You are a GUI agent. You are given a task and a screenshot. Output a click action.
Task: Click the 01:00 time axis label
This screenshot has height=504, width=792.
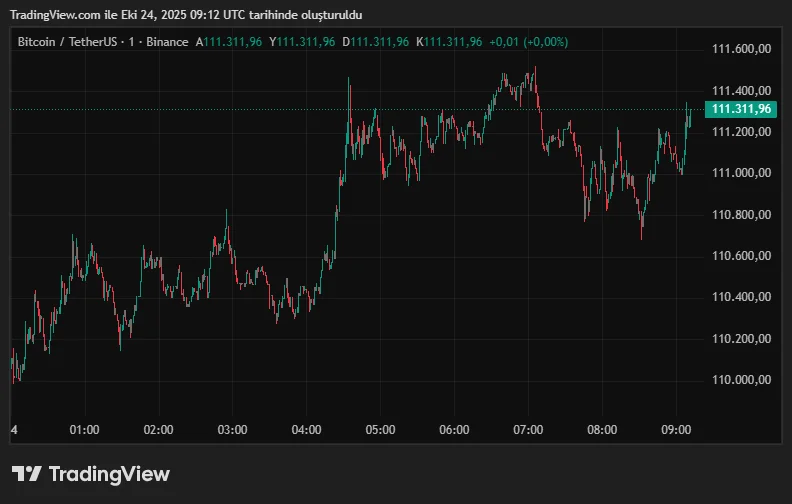[x=84, y=430]
